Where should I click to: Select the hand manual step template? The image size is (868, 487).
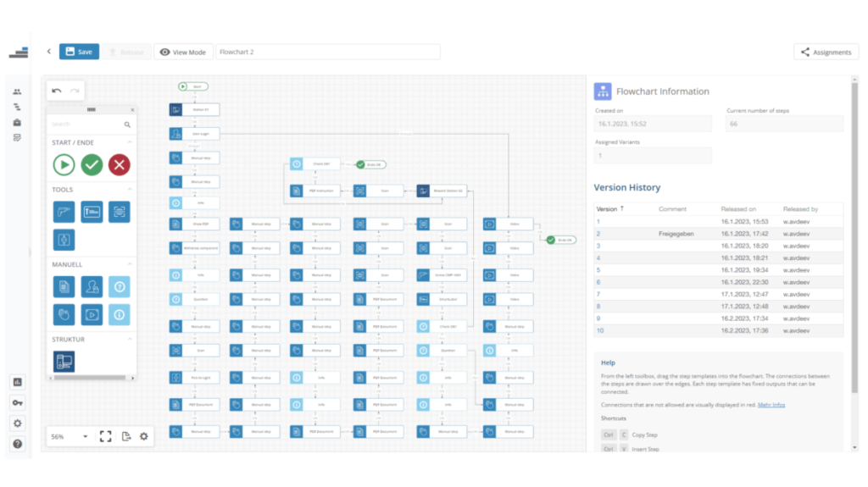pyautogui.click(x=64, y=314)
